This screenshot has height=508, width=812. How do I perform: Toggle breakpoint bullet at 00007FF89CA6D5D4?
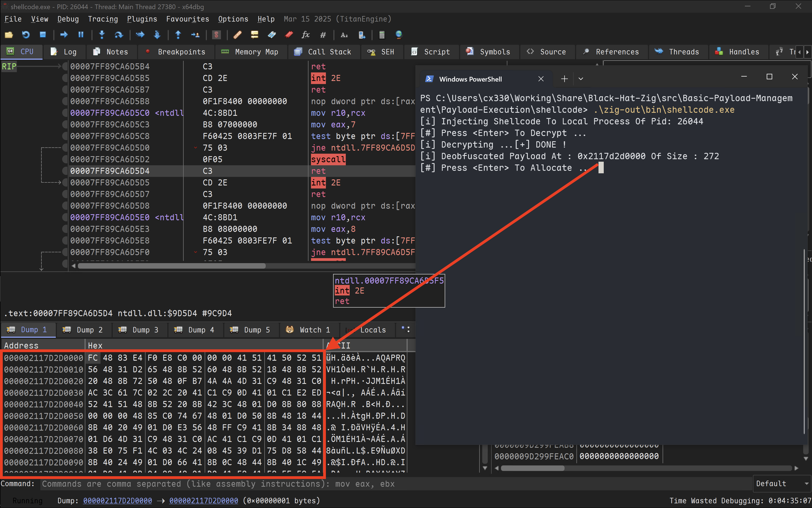pos(65,171)
